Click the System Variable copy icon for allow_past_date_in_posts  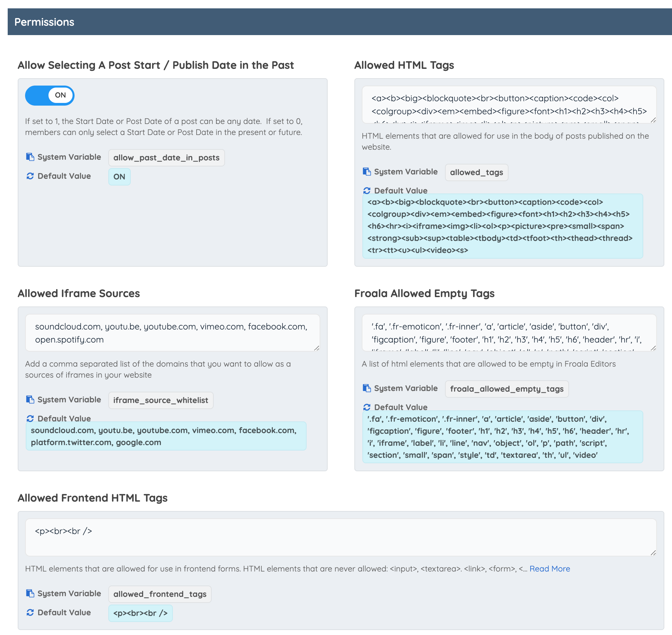[x=30, y=157]
